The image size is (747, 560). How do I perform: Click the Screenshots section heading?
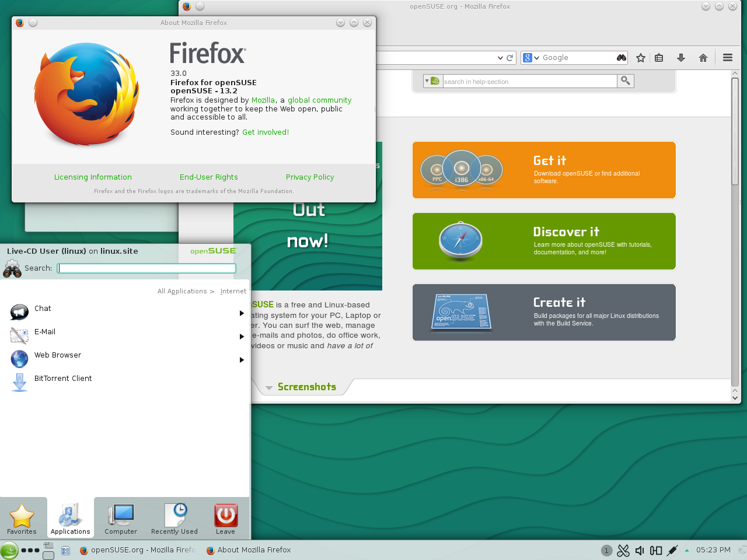click(307, 387)
